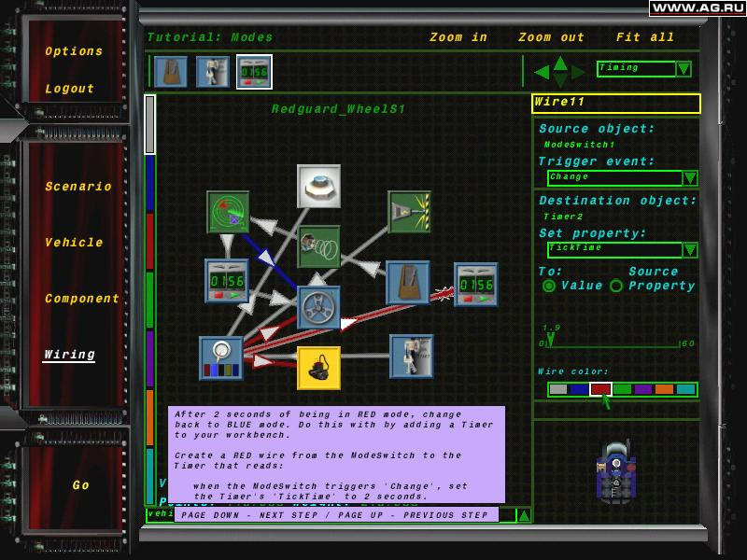747x560 pixels.
Task: Select the radar component node
Action: pyautogui.click(x=228, y=212)
